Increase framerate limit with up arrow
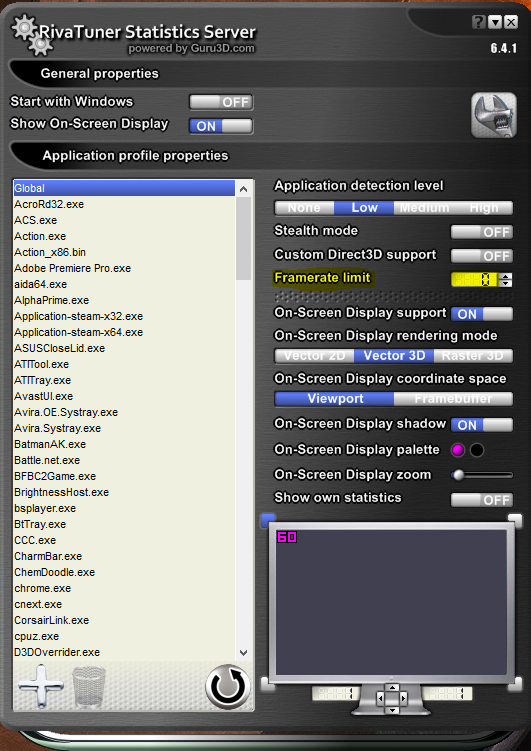This screenshot has width=531, height=751. 506,276
